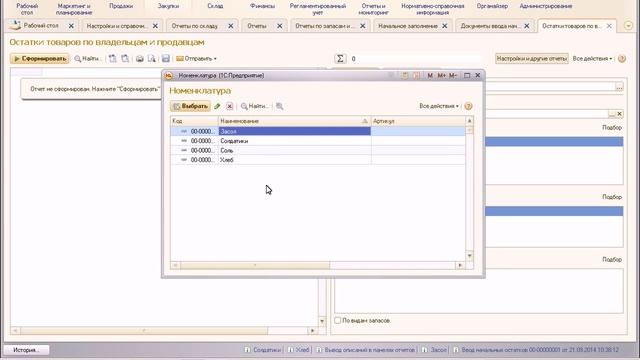Screen dimensions: 640x360
Task: Click the print icon in report toolbar
Action: (x=140, y=59)
